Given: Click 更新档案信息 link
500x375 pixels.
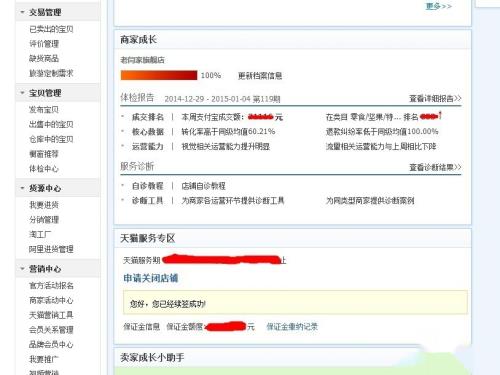Looking at the screenshot, I should 260,76.
